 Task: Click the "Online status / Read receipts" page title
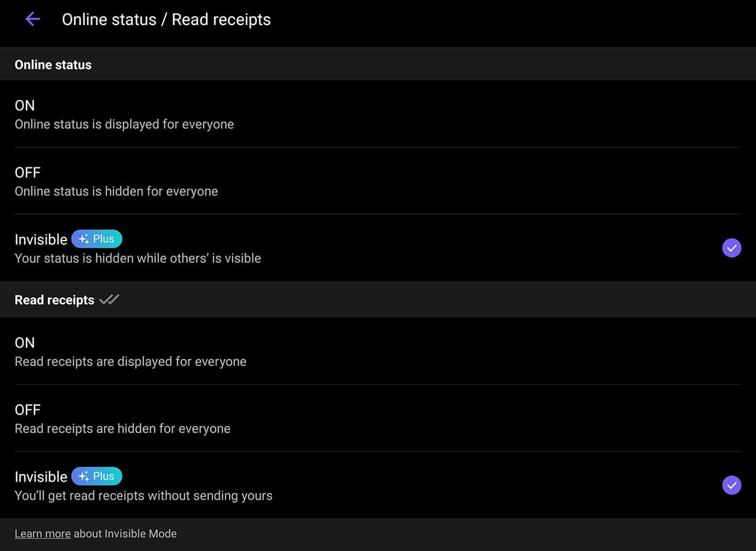[x=166, y=20]
